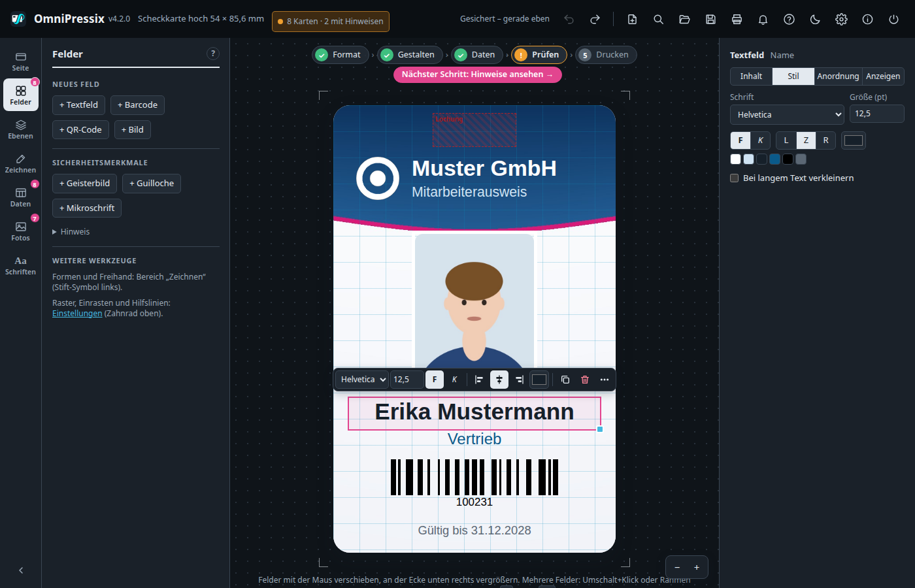Click the print icon in top bar
This screenshot has width=915, height=588.
pyautogui.click(x=737, y=20)
